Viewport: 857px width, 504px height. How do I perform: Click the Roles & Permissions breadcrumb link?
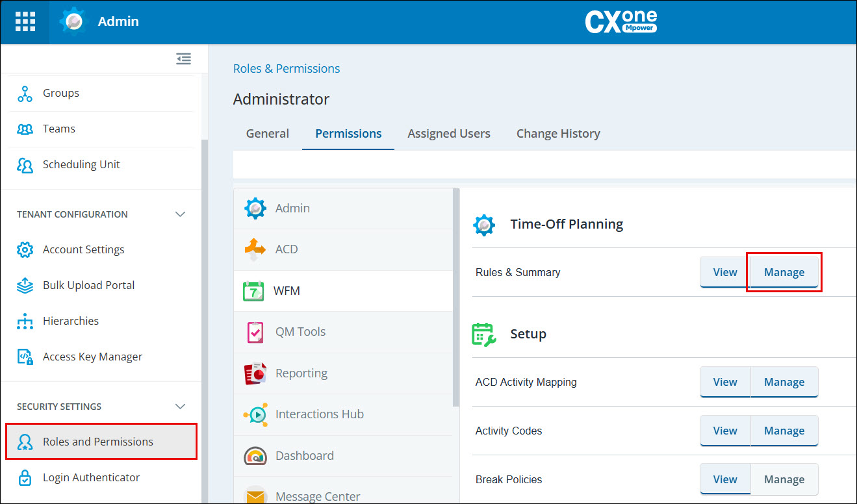287,69
